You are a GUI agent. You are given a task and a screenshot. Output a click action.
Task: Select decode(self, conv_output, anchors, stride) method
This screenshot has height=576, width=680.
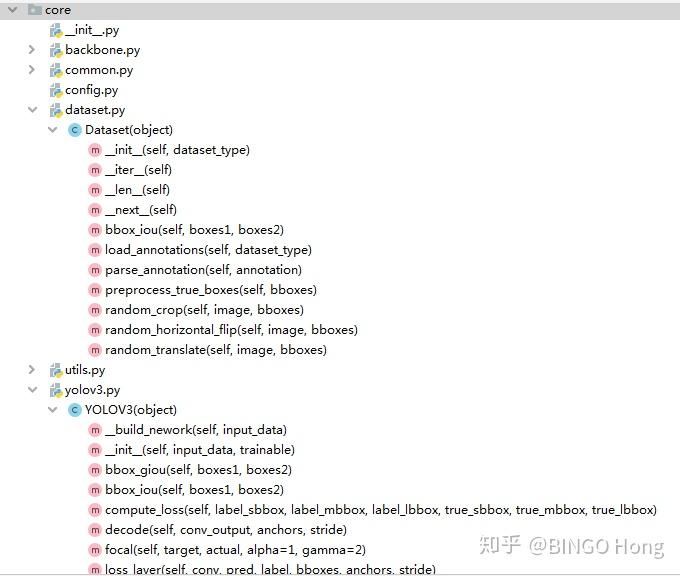pyautogui.click(x=226, y=530)
